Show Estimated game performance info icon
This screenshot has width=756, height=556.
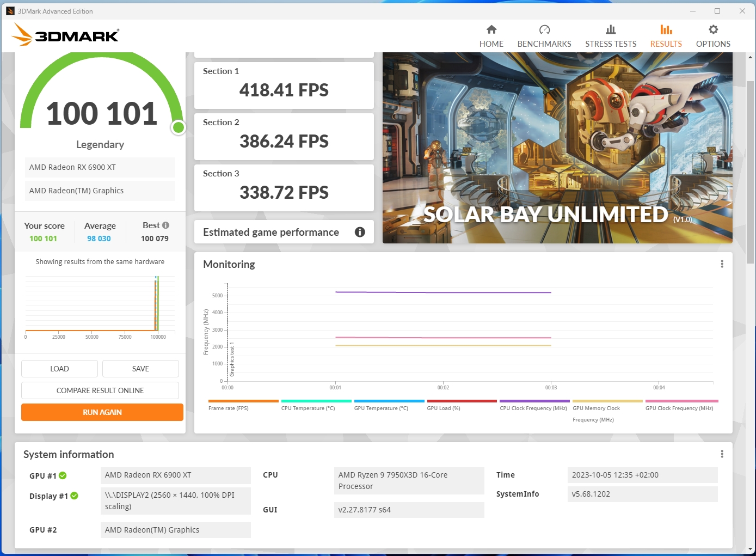click(x=360, y=232)
